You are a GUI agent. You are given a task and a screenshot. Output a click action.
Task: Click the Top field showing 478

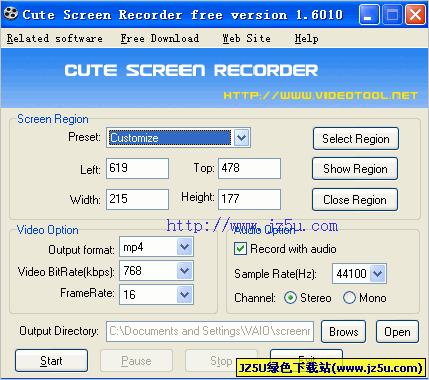[x=249, y=168]
